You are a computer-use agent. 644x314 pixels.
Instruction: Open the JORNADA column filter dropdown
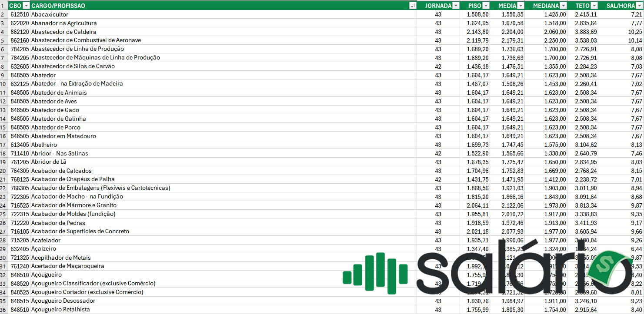456,6
